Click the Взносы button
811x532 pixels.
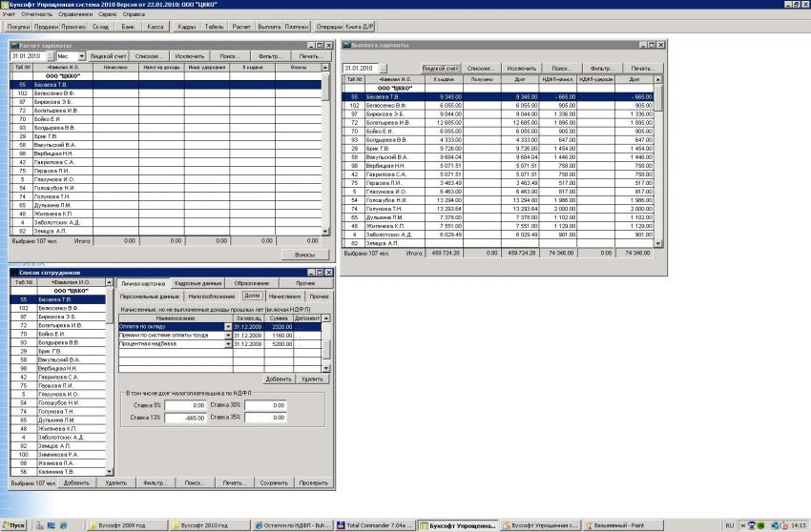pos(304,256)
